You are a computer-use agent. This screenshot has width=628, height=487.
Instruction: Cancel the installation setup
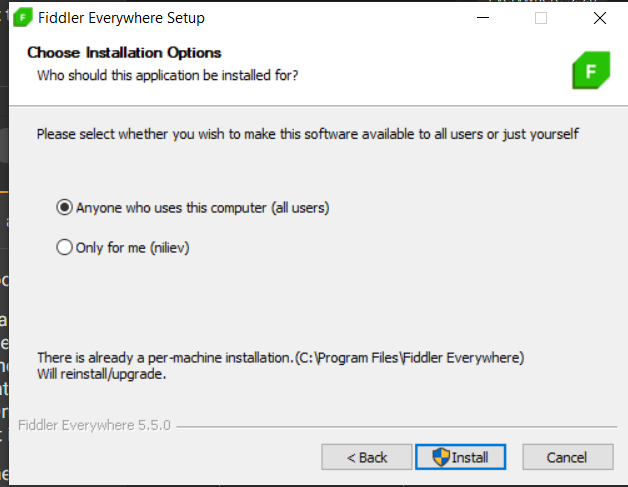pos(566,457)
